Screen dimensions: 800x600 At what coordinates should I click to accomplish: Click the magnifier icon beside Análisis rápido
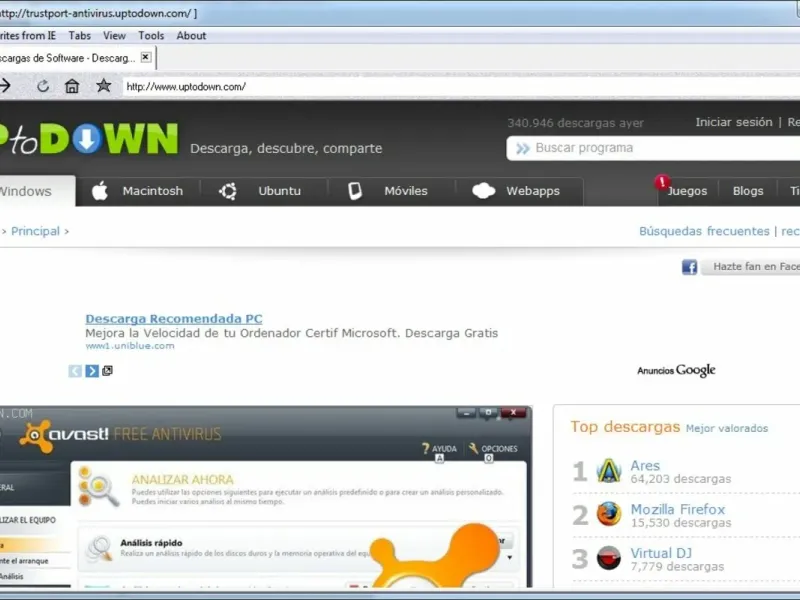[99, 548]
